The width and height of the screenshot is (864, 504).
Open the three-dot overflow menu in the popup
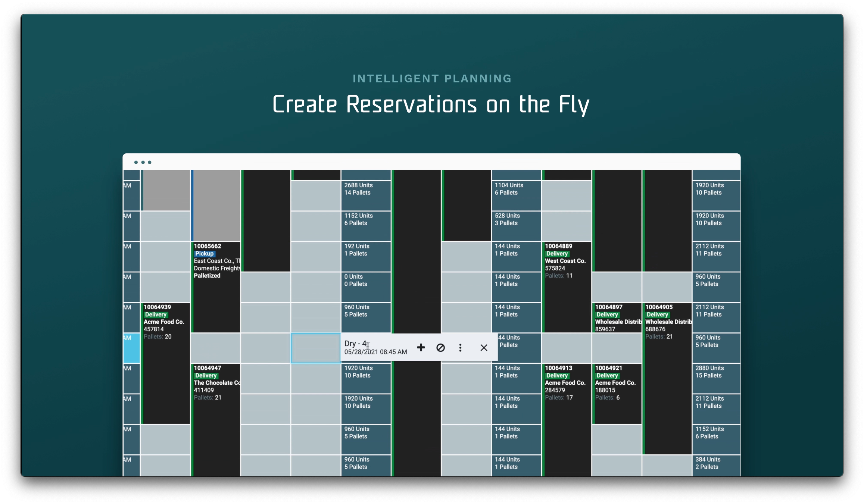click(x=460, y=347)
